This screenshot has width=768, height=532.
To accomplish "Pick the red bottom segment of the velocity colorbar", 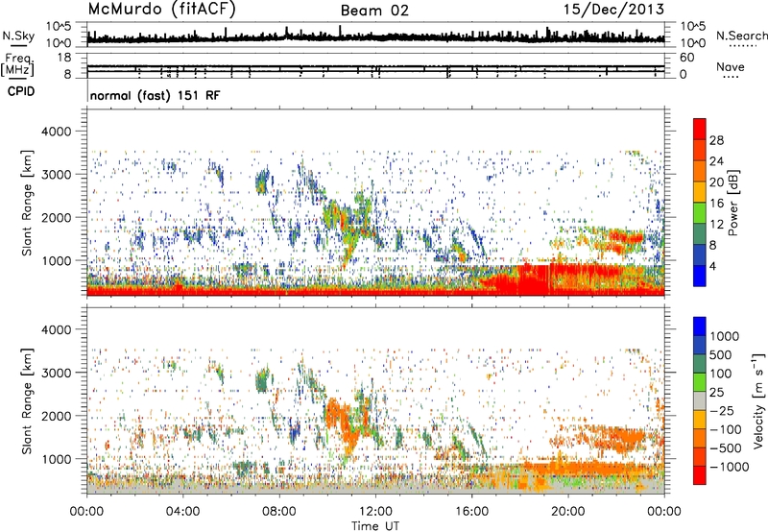I will pos(700,475).
